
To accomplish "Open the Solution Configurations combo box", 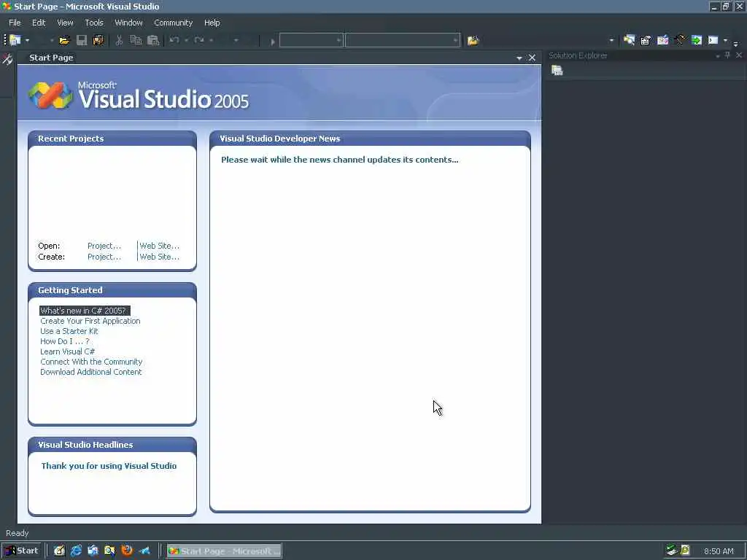I will pos(311,41).
